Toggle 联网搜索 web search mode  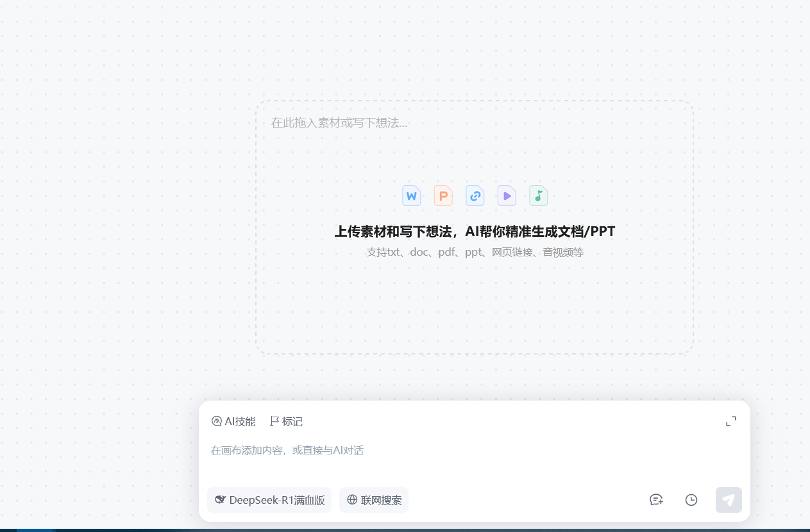pyautogui.click(x=374, y=500)
